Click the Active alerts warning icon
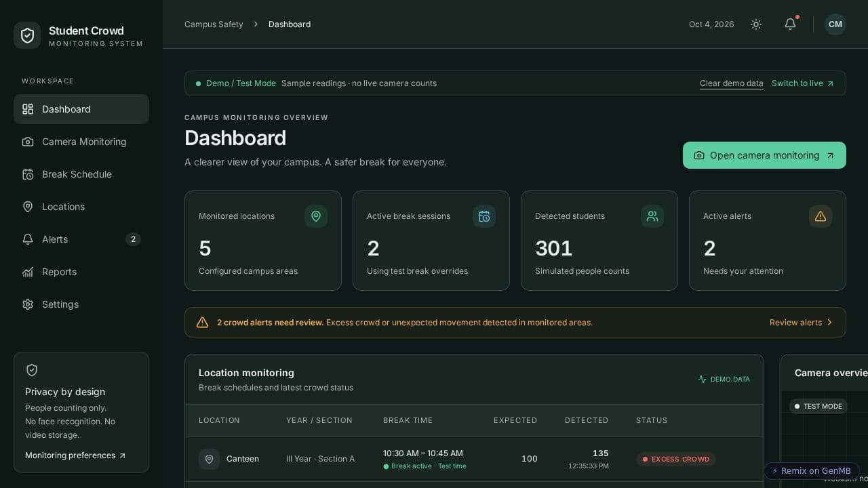868x488 pixels. click(x=821, y=216)
